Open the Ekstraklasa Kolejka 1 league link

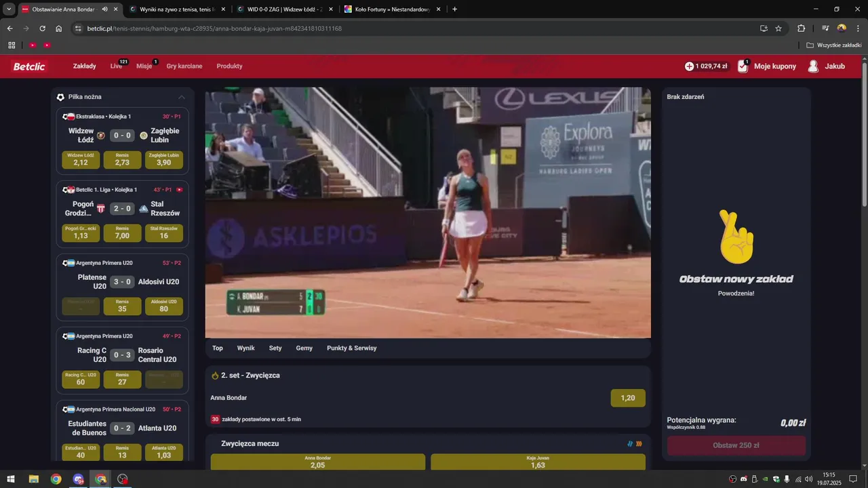point(103,117)
